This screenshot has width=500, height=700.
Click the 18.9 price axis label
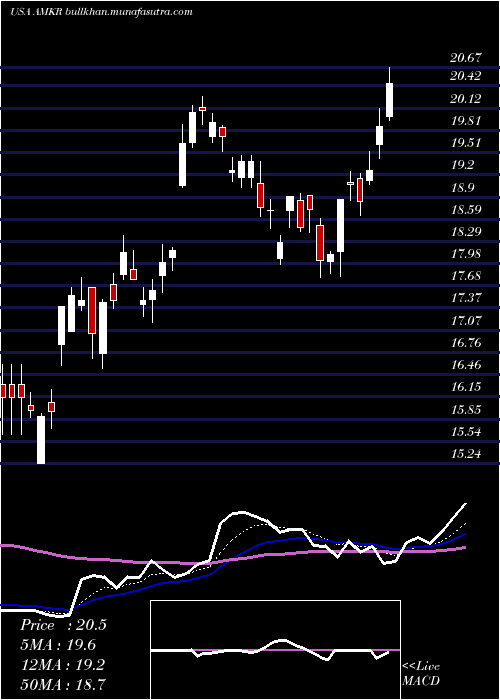[462, 188]
